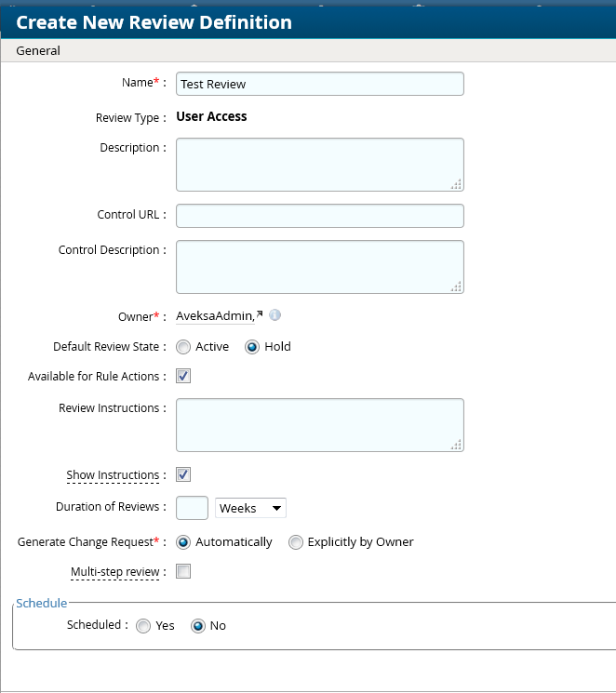The height and width of the screenshot is (693, 616).
Task: Select Explicitly by Owner option
Action: pyautogui.click(x=296, y=542)
